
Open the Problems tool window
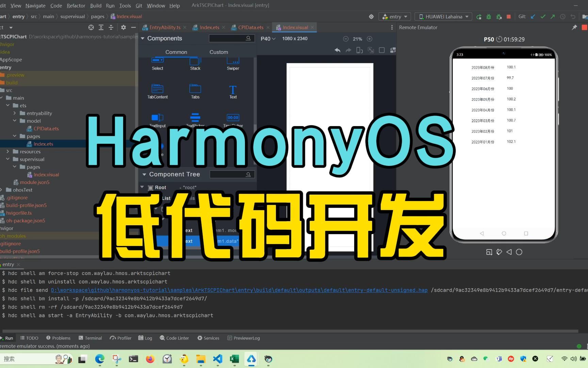click(x=58, y=338)
